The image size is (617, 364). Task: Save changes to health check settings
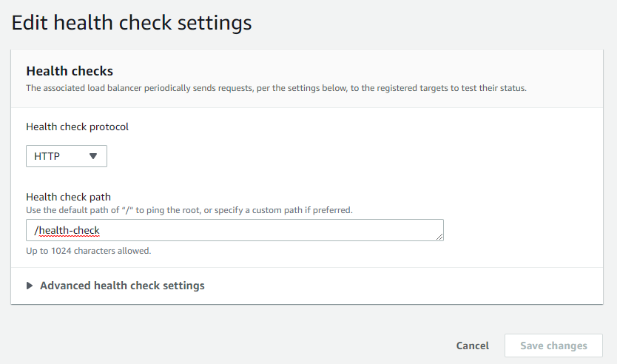tap(553, 346)
